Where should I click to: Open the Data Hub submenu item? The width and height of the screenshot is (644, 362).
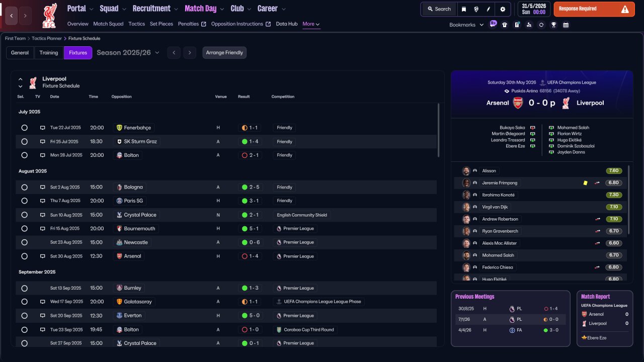click(x=287, y=24)
